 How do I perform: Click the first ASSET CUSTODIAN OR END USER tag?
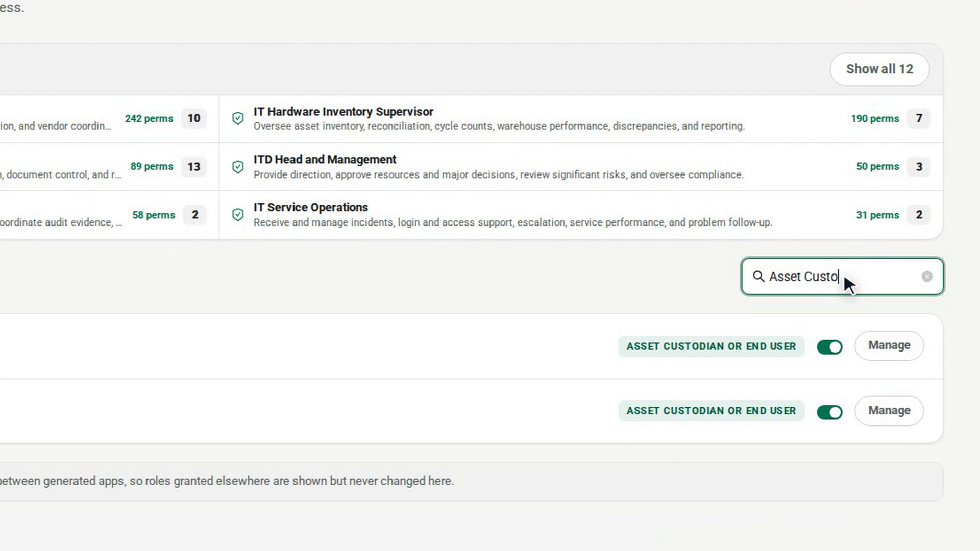pyautogui.click(x=712, y=346)
